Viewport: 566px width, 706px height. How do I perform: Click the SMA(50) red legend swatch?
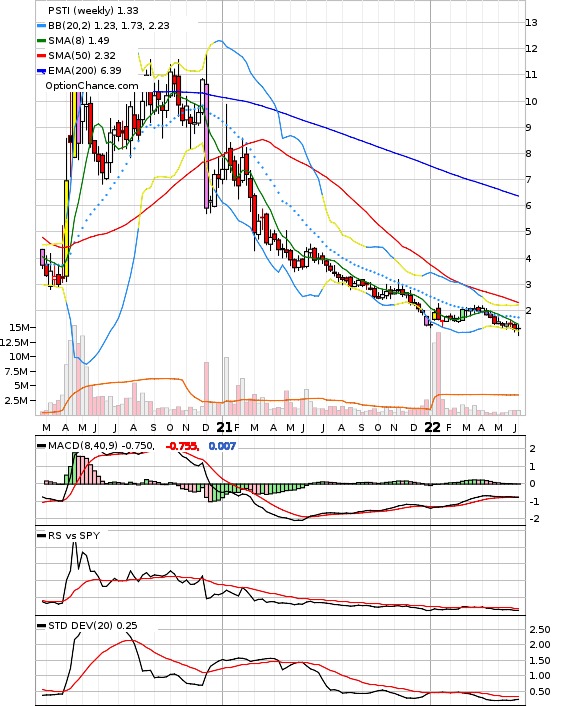(x=41, y=56)
